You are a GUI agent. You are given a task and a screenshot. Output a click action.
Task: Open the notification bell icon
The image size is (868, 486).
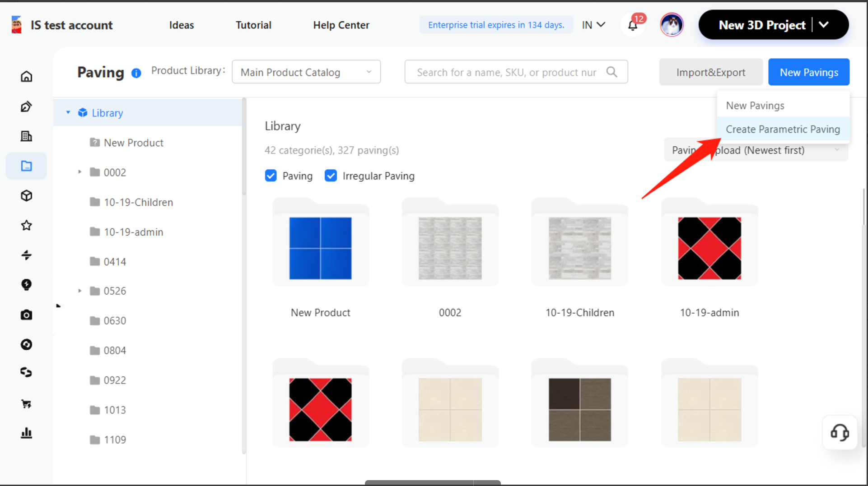[x=633, y=25]
